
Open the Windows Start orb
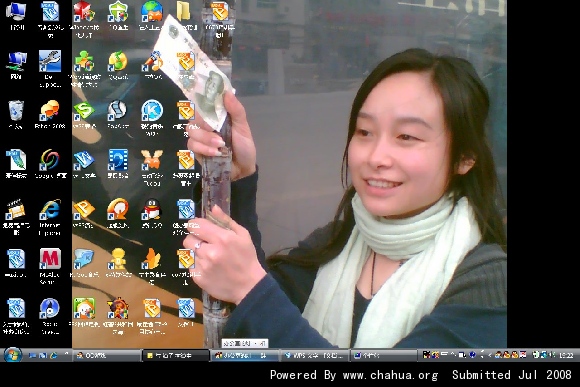click(13, 355)
